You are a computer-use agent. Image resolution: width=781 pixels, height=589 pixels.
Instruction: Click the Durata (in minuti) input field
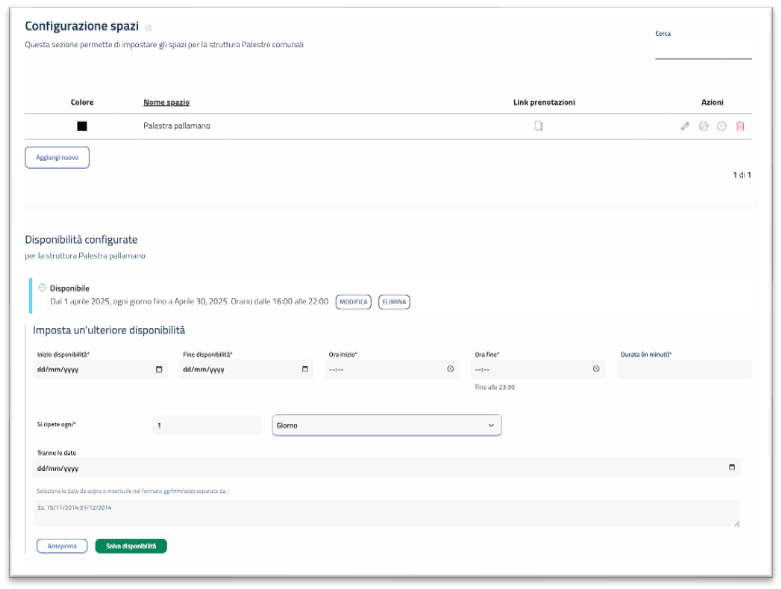coord(684,369)
